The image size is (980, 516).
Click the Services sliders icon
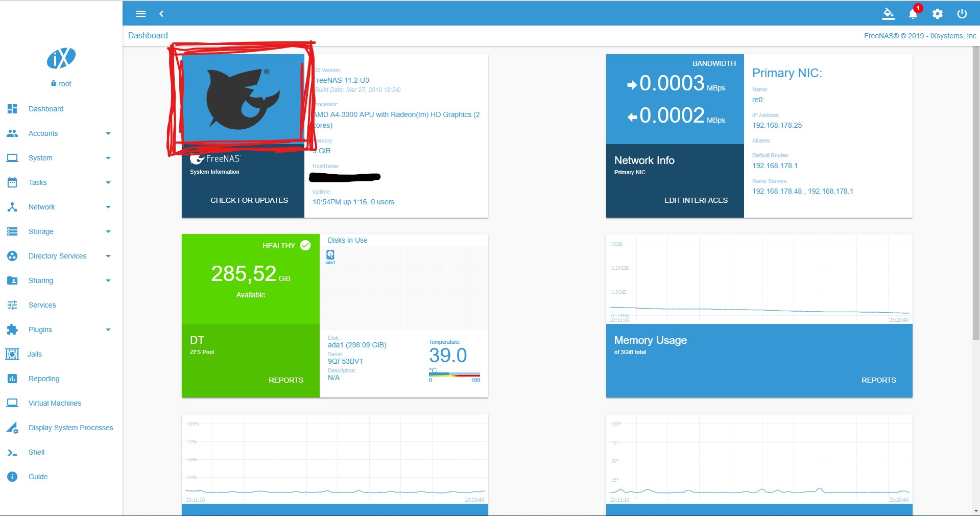point(12,305)
